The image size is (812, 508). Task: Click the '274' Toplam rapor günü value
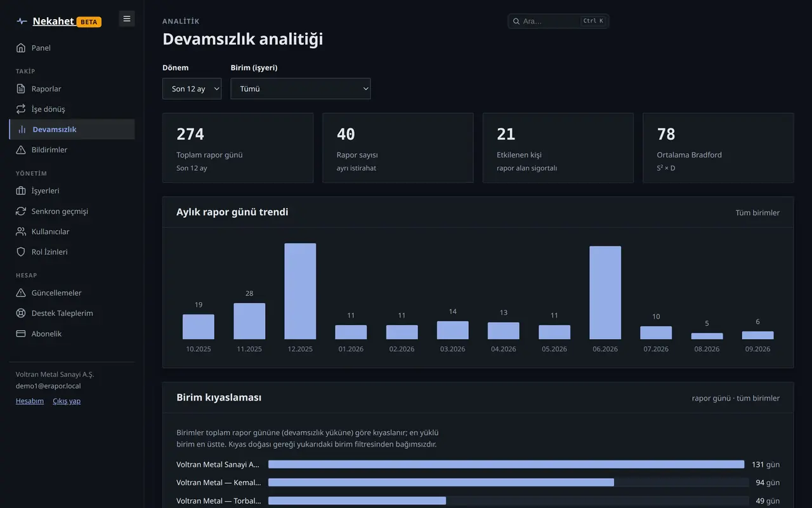click(190, 134)
